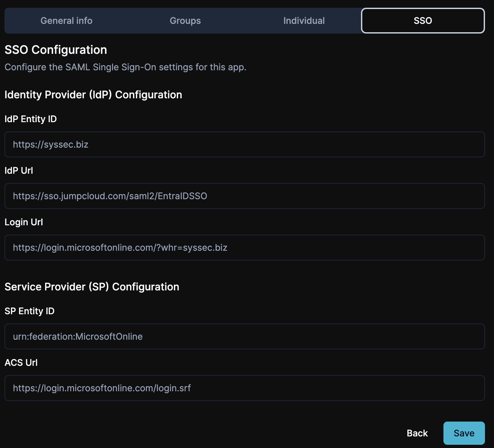Select the Individual tab
The width and height of the screenshot is (494, 448).
(304, 21)
